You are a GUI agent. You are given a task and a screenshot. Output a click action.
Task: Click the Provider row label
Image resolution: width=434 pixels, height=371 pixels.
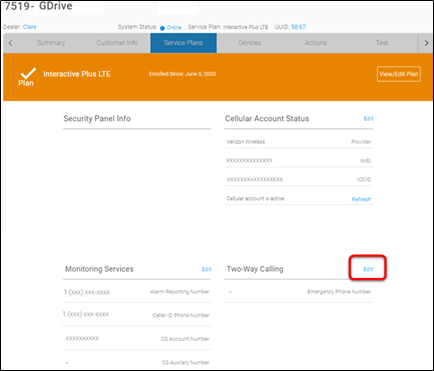pos(361,142)
